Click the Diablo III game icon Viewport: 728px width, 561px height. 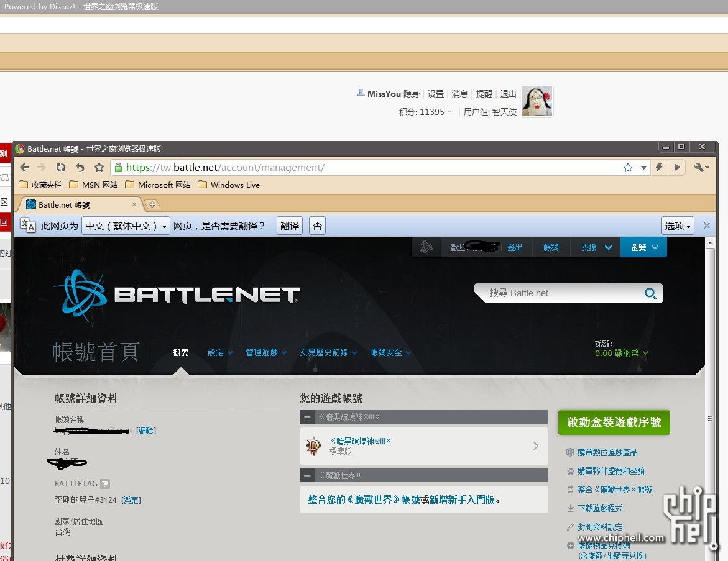(x=313, y=446)
